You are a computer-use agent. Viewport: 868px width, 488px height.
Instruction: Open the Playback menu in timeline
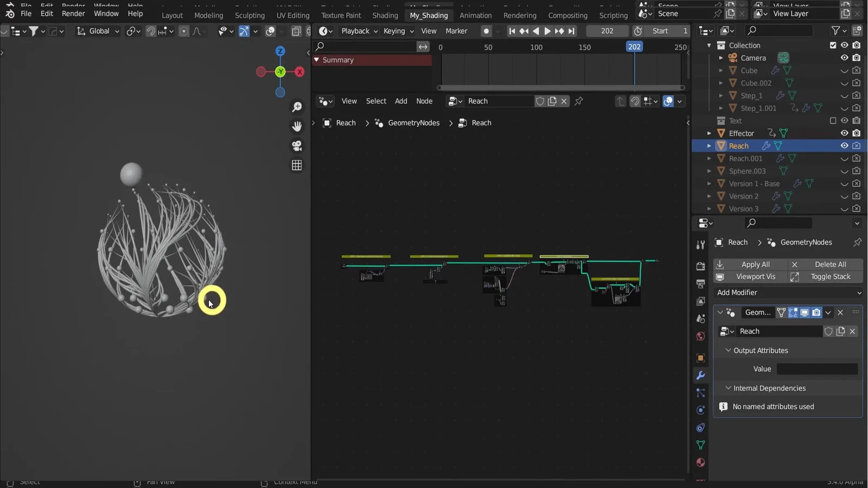coord(356,31)
